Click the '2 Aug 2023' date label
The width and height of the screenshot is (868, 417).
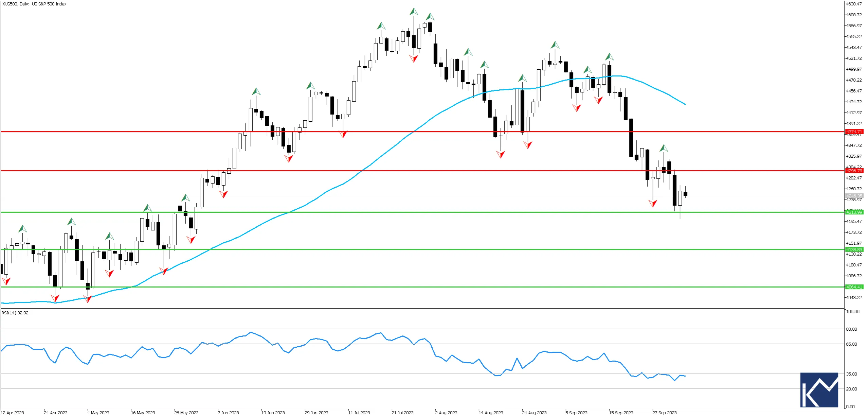(x=446, y=413)
